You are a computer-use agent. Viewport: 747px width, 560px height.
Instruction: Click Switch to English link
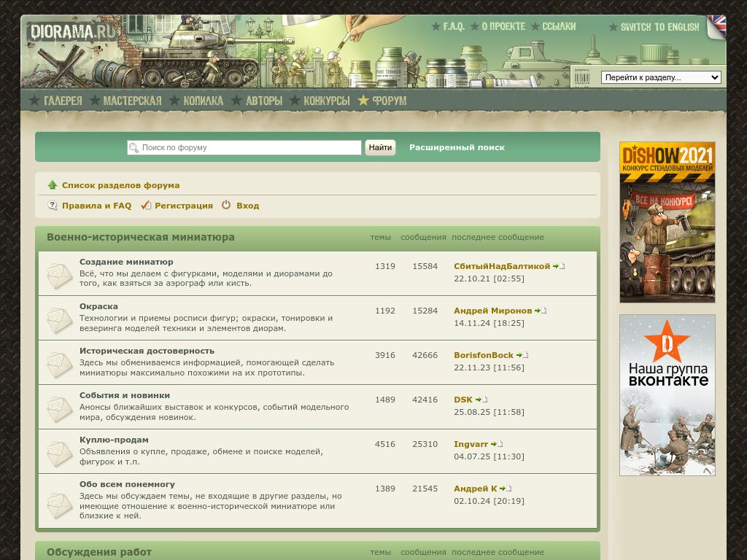(659, 27)
